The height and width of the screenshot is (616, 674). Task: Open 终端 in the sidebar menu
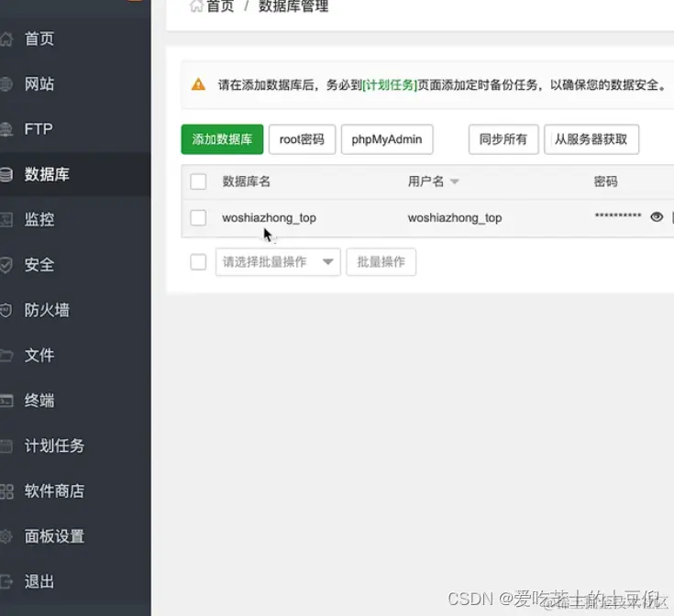click(39, 401)
